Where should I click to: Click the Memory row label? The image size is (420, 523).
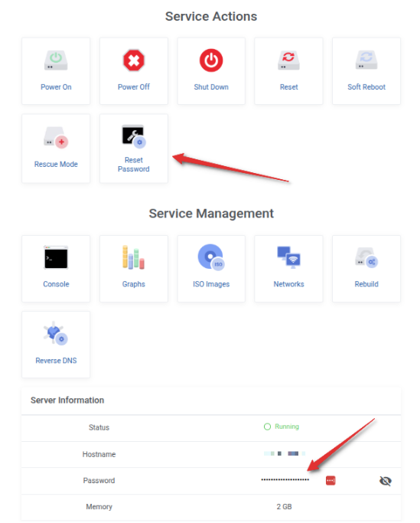coord(99,507)
